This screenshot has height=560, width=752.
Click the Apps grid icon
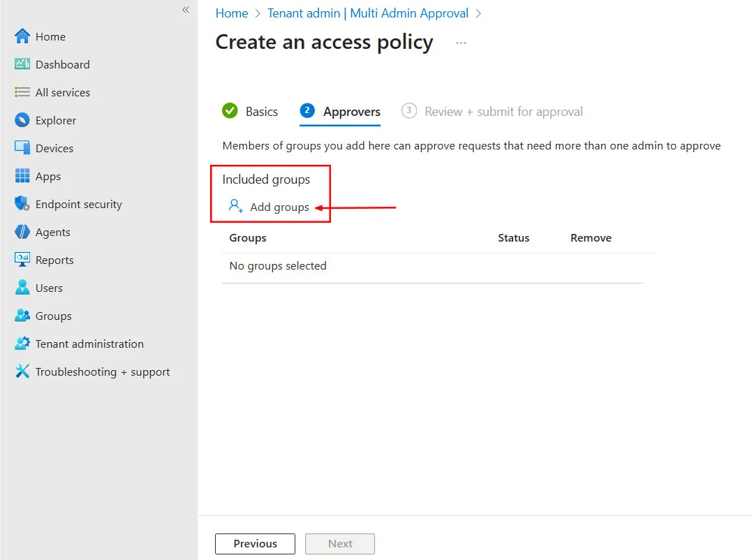click(22, 176)
